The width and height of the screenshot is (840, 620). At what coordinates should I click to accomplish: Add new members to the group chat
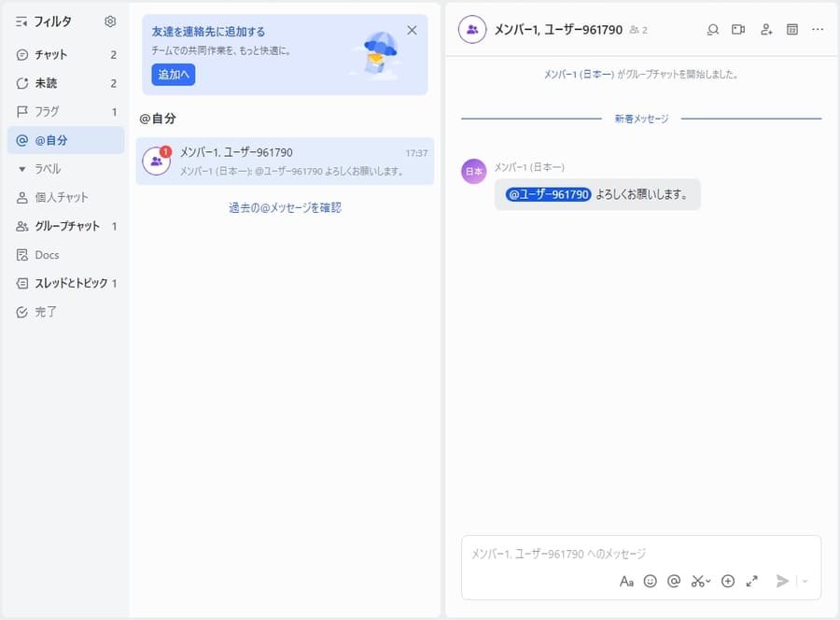click(765, 30)
